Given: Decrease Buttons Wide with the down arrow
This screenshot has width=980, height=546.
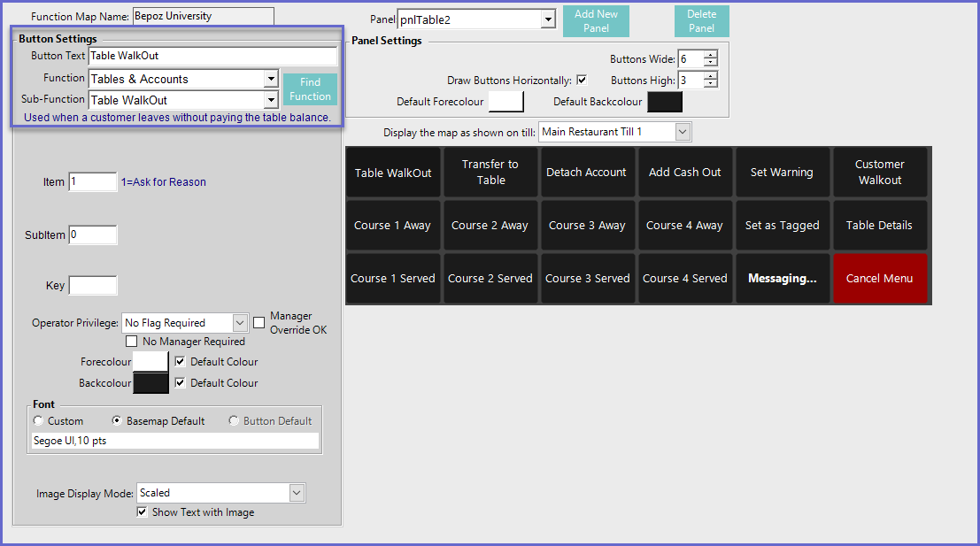Looking at the screenshot, I should tap(711, 63).
